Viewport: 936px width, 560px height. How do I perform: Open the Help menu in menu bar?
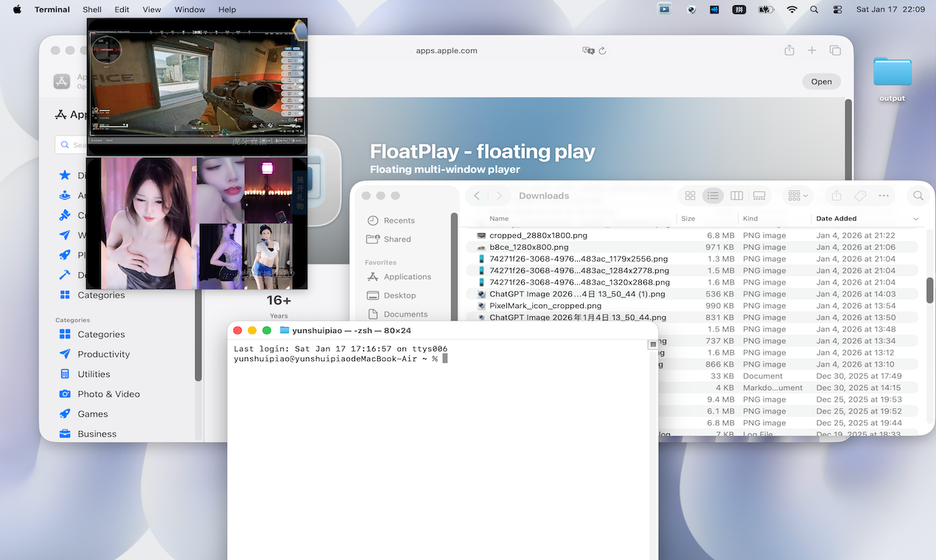(x=227, y=10)
